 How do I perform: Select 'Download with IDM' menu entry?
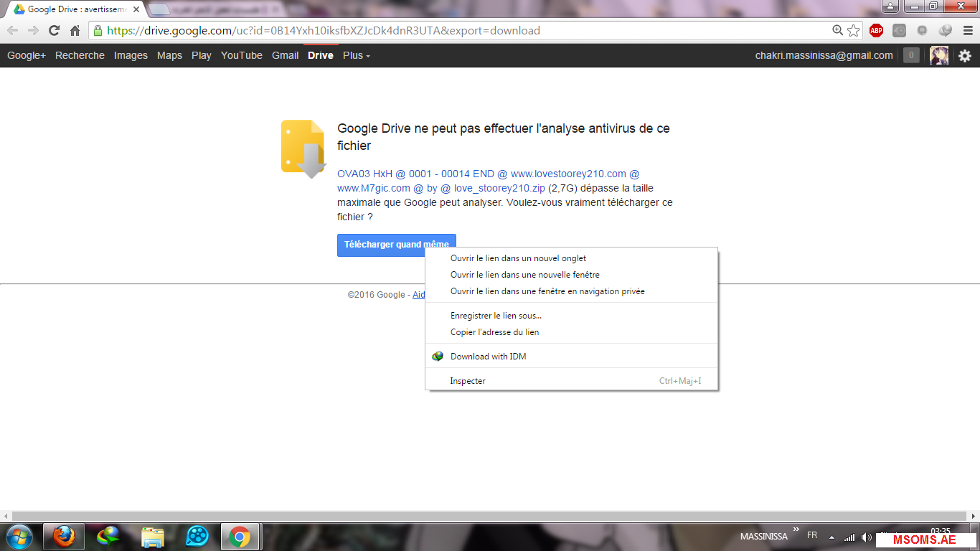click(x=488, y=357)
